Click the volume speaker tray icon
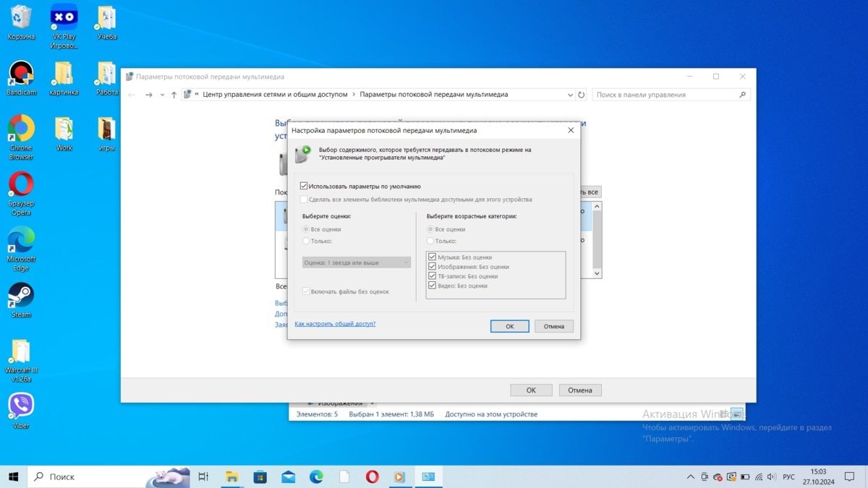 pos(773,477)
